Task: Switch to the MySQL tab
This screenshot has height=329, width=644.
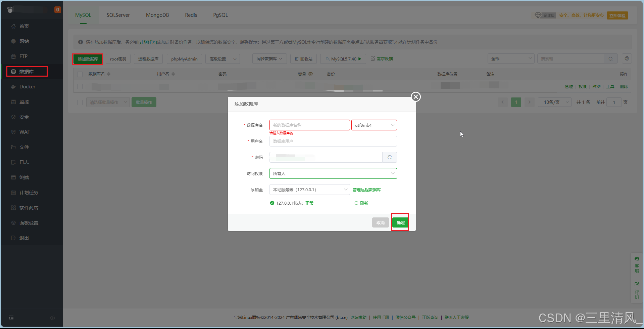Action: (x=83, y=15)
